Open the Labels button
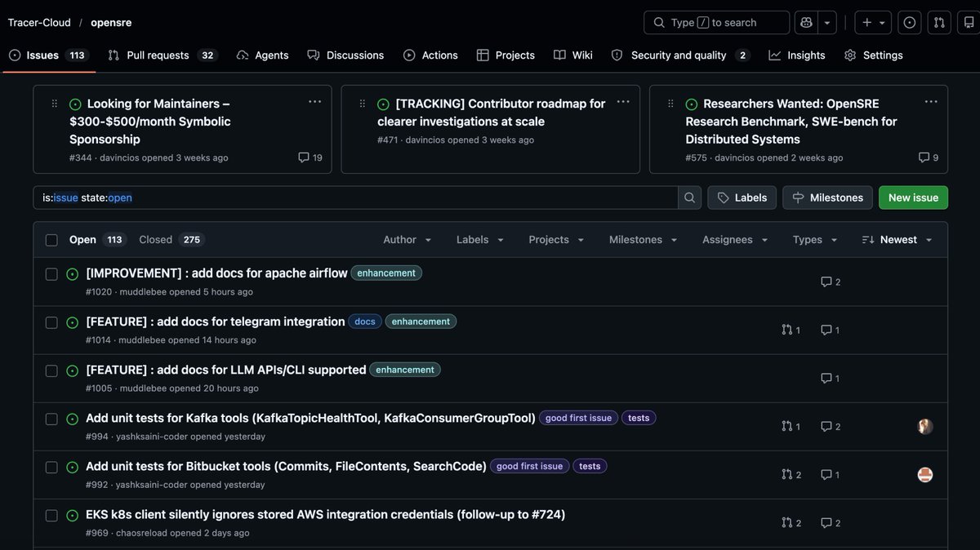Screen dimensions: 980x550 tap(742, 197)
